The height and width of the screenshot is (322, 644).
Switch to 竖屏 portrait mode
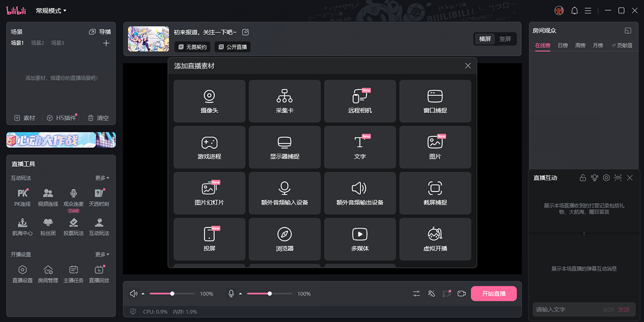click(505, 39)
